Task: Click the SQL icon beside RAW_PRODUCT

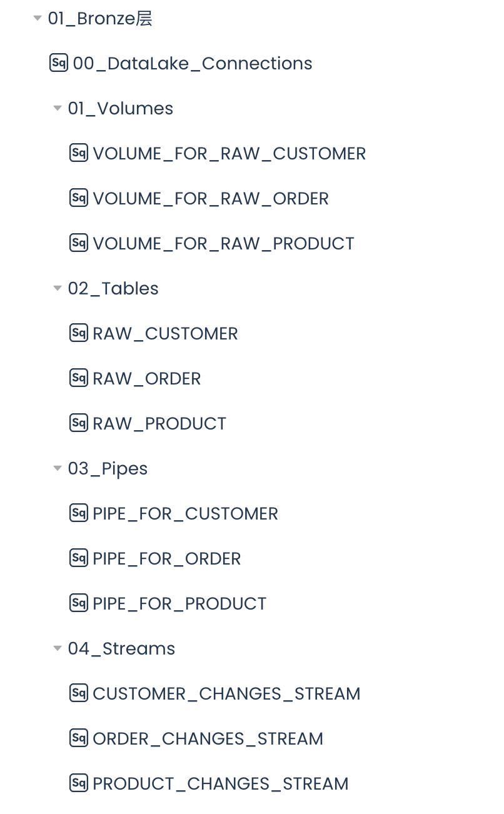Action: [x=78, y=423]
